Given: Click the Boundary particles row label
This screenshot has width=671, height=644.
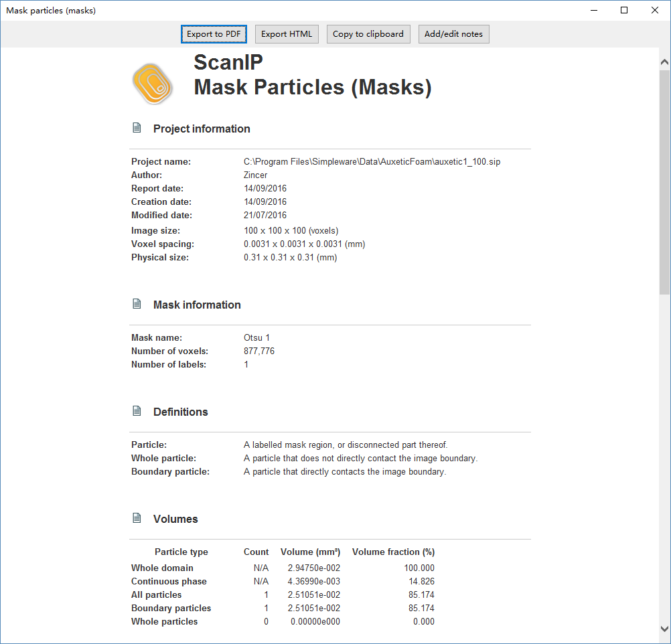Looking at the screenshot, I should [171, 608].
